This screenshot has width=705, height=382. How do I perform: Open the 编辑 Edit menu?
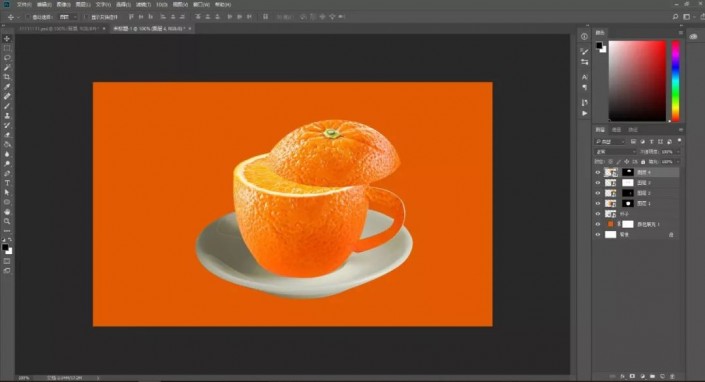tap(44, 4)
